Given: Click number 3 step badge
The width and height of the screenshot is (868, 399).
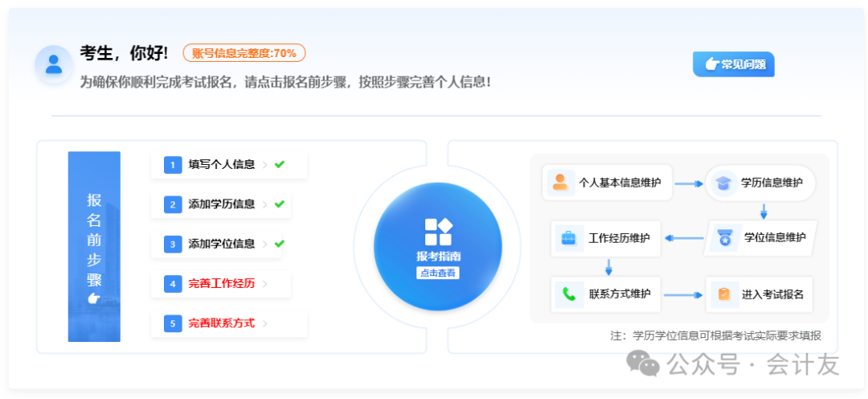Looking at the screenshot, I should [x=173, y=244].
